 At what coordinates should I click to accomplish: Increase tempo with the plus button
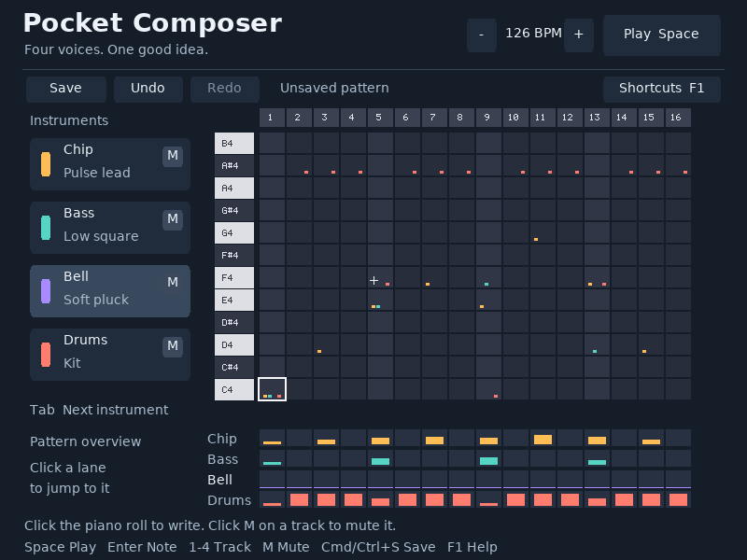click(x=579, y=35)
